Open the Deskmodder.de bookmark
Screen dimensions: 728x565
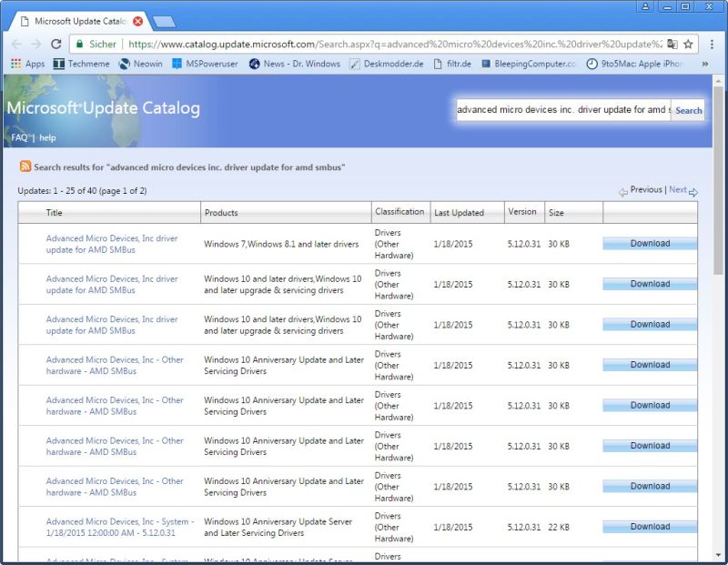coord(386,64)
